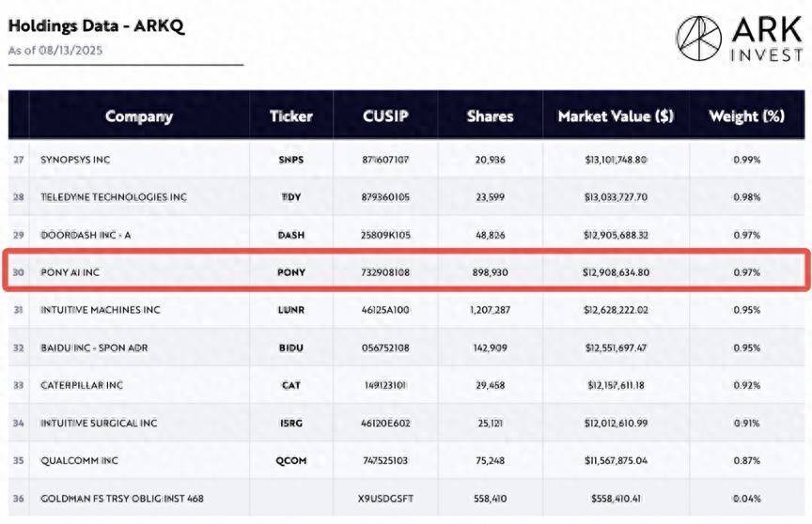Click the 0.04% weight value

click(747, 499)
